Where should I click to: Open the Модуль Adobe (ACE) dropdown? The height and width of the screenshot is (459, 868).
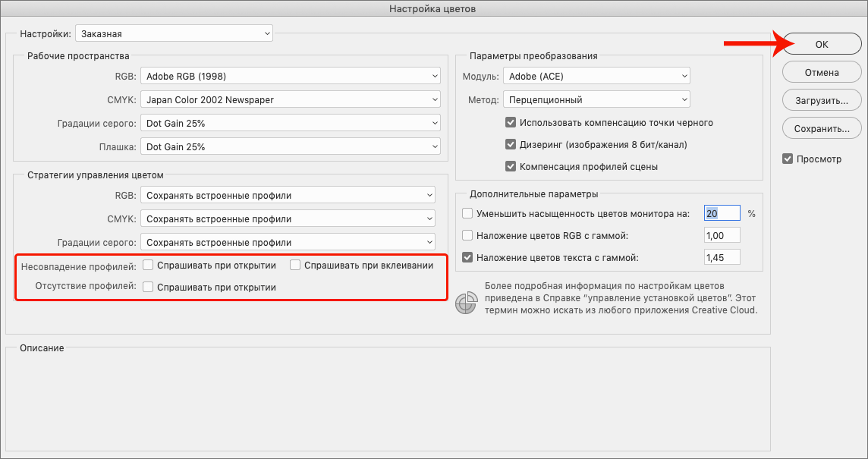[x=596, y=76]
